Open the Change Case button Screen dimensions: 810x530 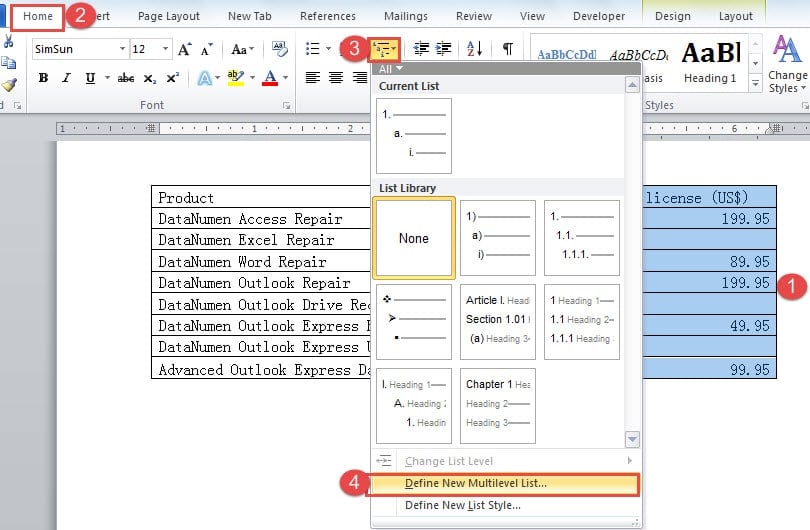coord(242,50)
